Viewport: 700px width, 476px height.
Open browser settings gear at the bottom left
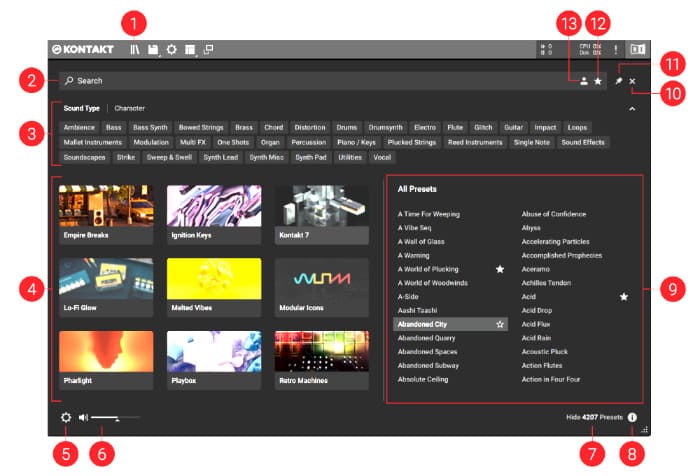(66, 418)
